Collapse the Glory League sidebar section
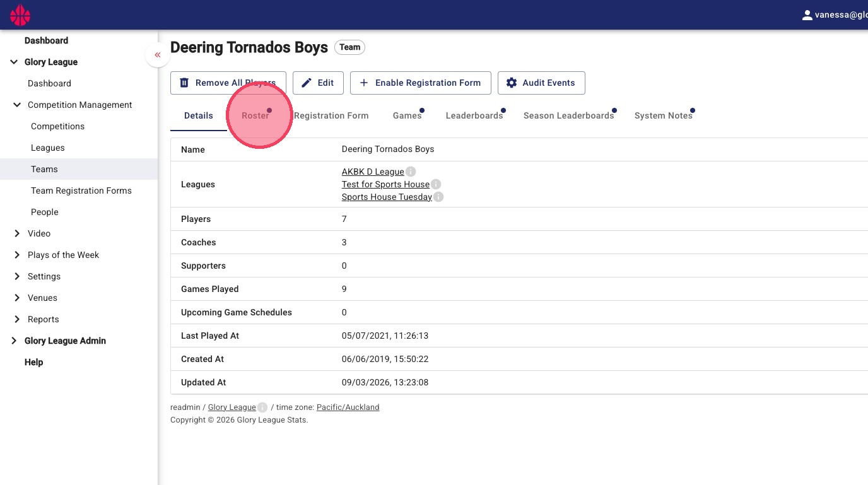868x485 pixels. coord(14,62)
